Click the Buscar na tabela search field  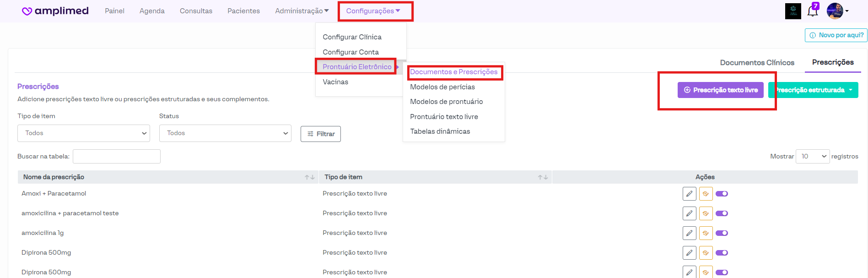click(x=117, y=157)
